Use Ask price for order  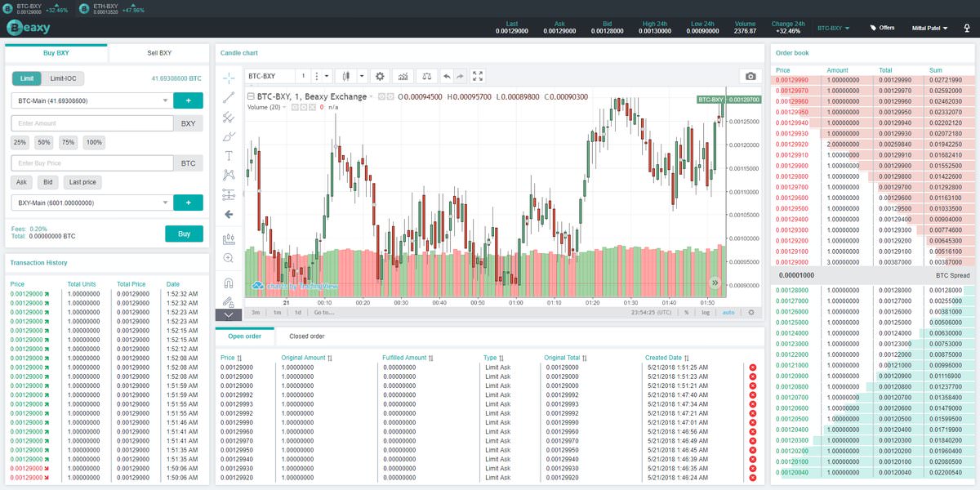coord(22,182)
